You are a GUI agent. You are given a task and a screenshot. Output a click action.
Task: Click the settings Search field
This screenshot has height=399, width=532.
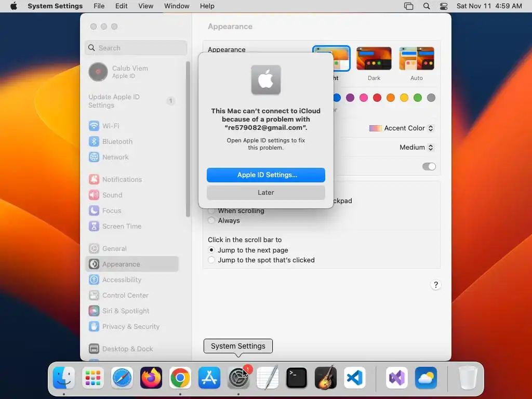click(x=136, y=48)
